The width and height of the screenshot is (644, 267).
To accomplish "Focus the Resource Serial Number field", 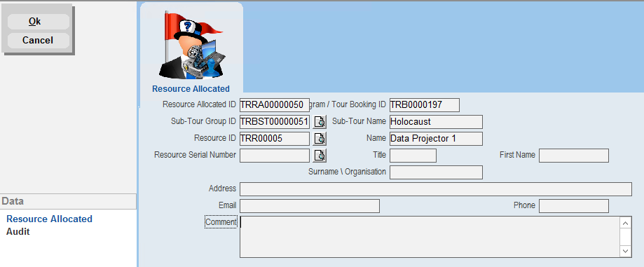I will 275,156.
